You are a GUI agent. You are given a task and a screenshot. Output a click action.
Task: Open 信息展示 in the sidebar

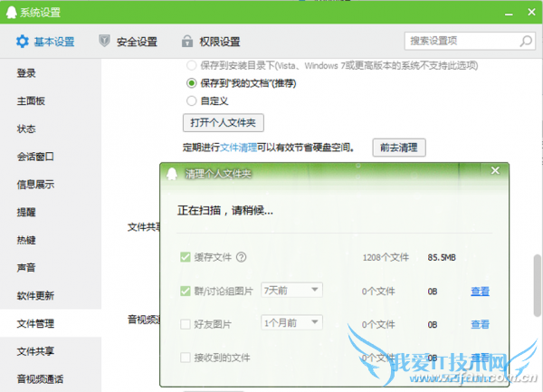51,184
